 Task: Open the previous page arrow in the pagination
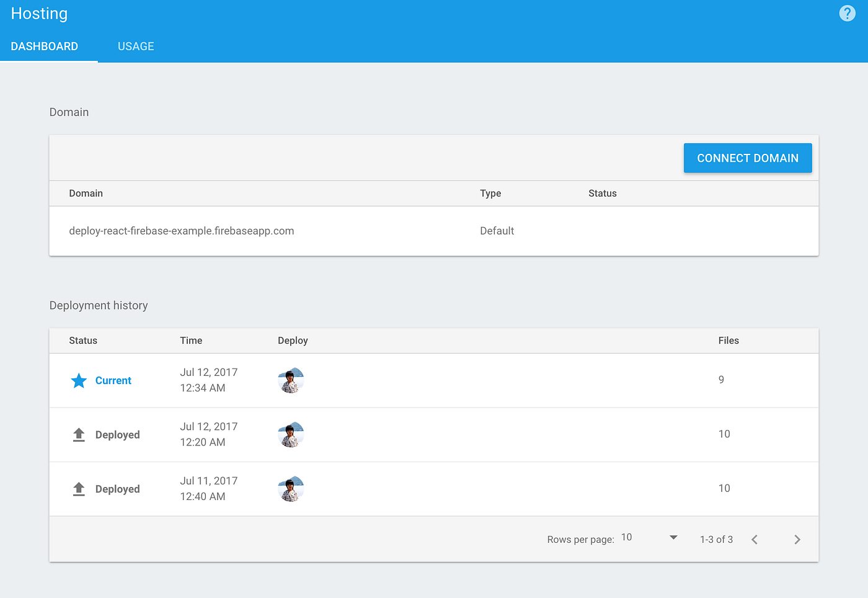click(754, 539)
